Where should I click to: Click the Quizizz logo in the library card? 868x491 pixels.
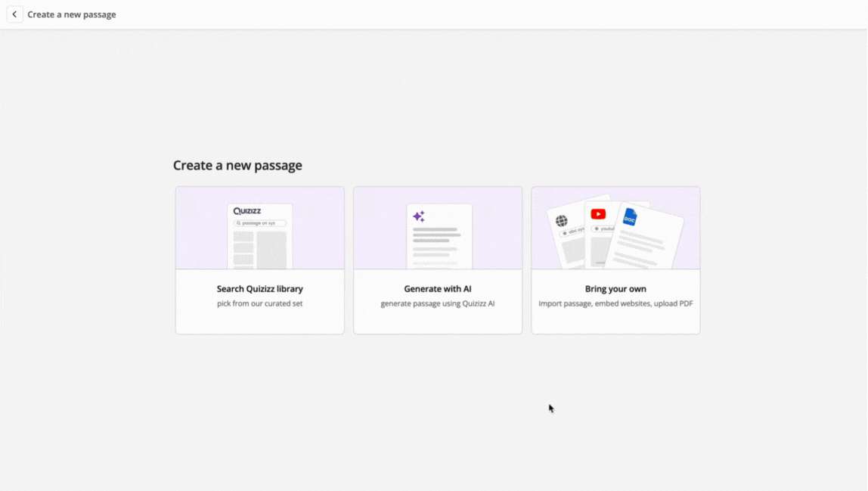[x=247, y=210]
